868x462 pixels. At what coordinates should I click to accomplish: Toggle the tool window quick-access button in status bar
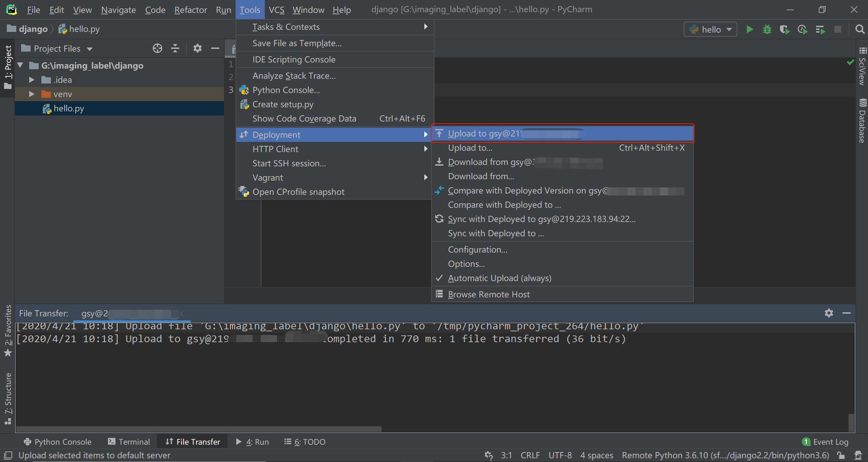click(x=8, y=455)
